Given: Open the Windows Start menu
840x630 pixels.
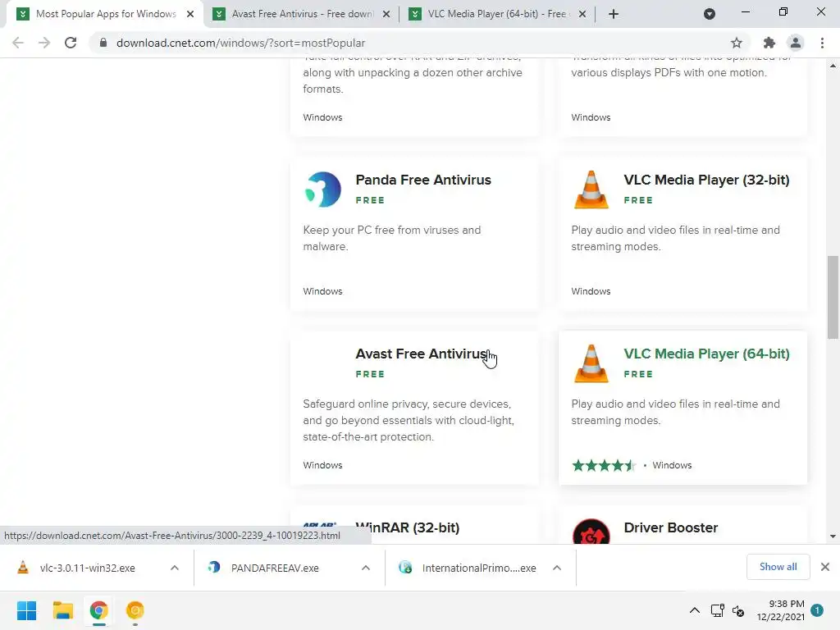Looking at the screenshot, I should pyautogui.click(x=26, y=610).
